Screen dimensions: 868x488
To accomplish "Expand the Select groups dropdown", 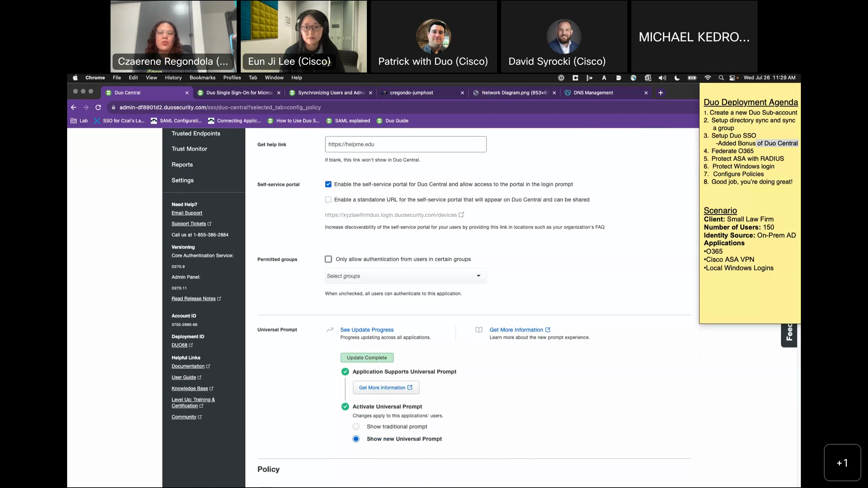I will click(x=406, y=276).
